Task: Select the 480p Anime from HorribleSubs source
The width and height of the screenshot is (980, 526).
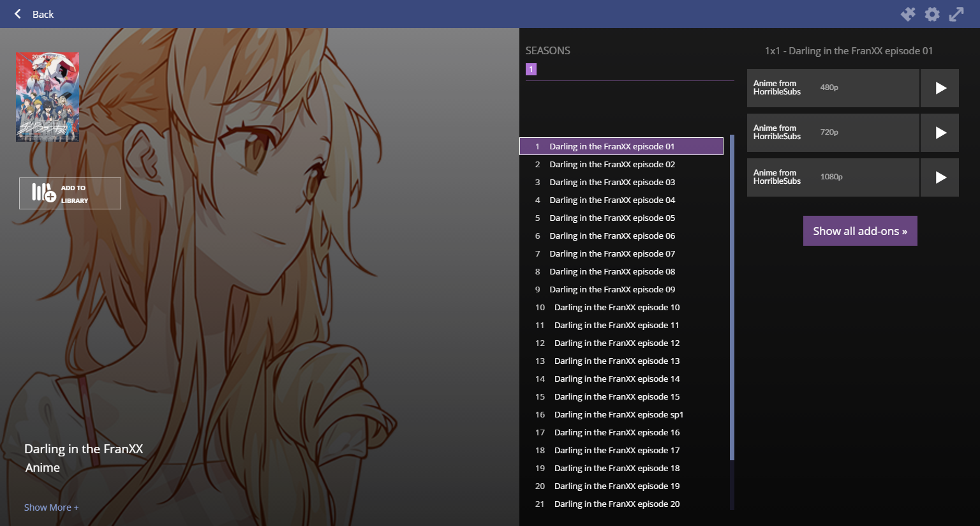Action: click(833, 88)
